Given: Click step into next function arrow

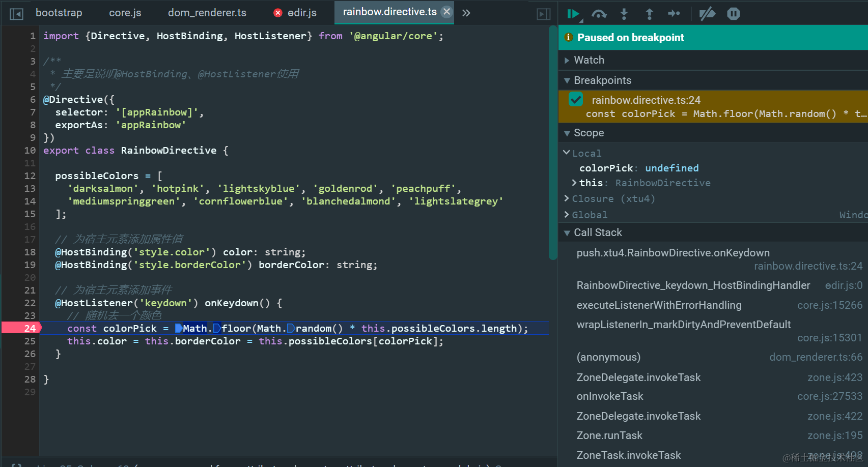Looking at the screenshot, I should click(x=624, y=14).
